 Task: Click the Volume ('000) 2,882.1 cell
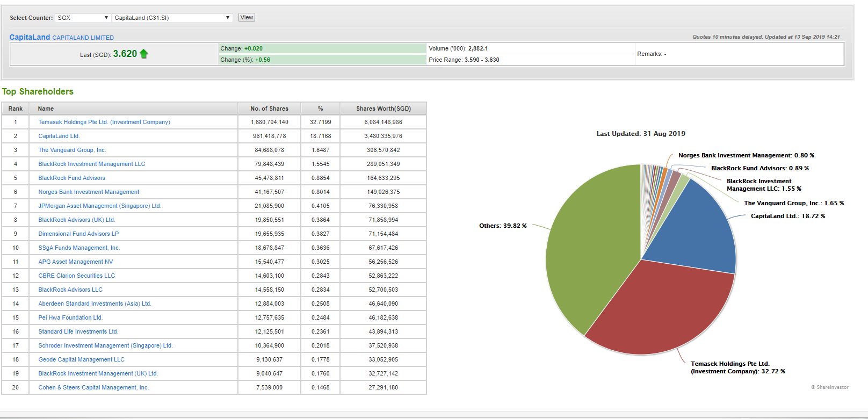pos(531,48)
